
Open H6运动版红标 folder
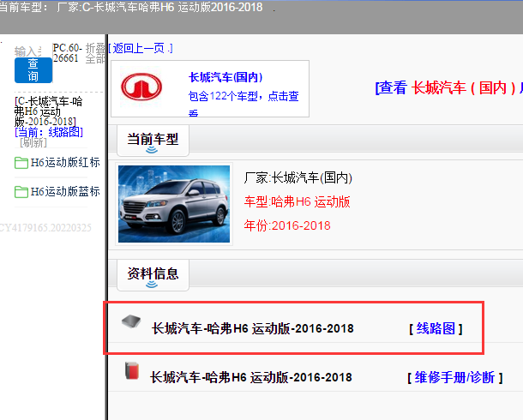(x=65, y=163)
